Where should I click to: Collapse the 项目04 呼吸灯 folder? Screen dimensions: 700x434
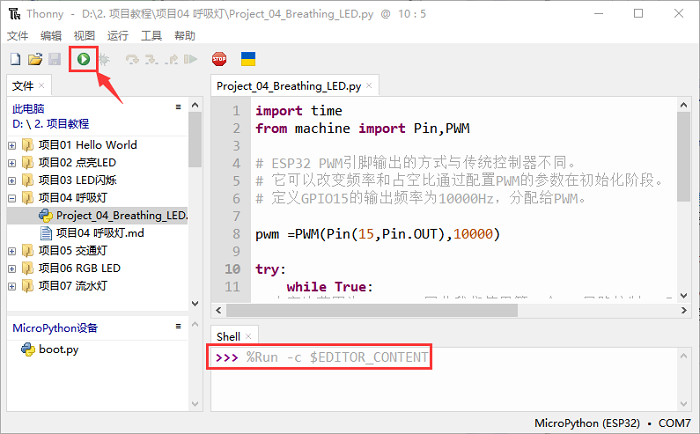[x=12, y=198]
